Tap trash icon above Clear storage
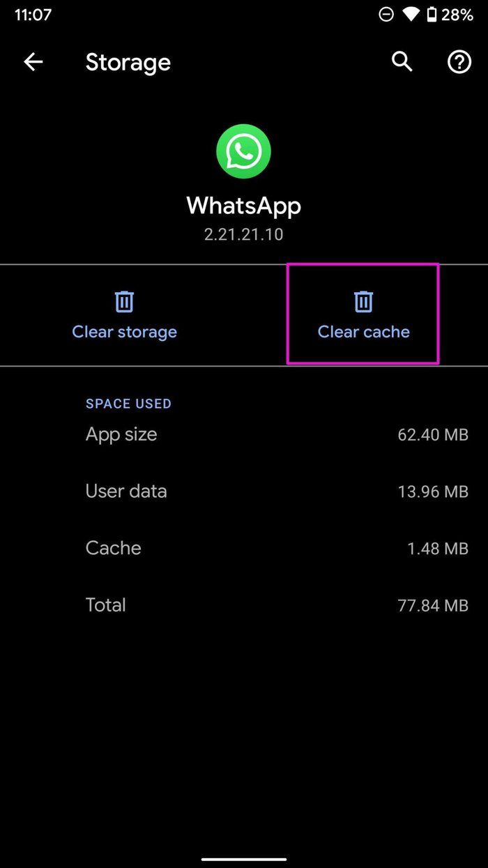The image size is (488, 868). pyautogui.click(x=124, y=302)
